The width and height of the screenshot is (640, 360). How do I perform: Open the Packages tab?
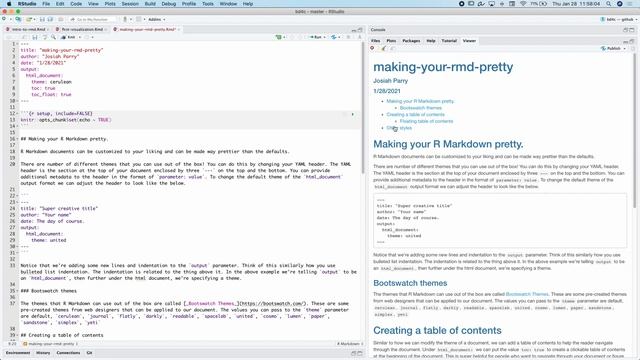tap(411, 41)
